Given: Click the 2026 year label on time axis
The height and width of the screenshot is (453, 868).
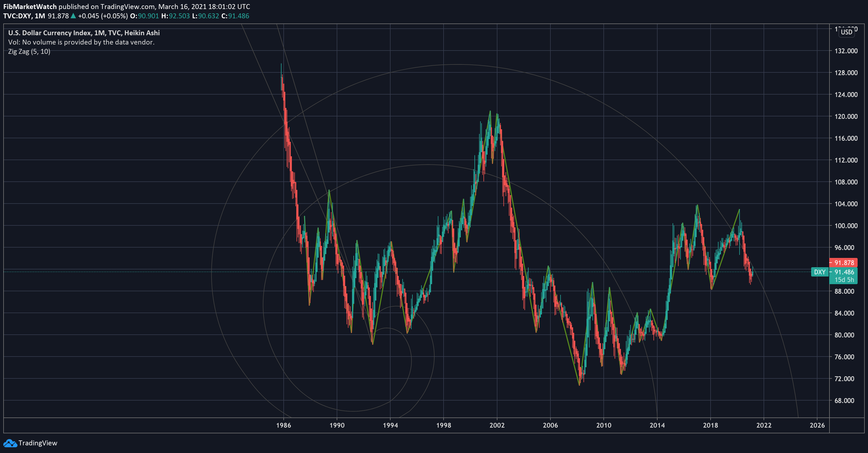Looking at the screenshot, I should tap(817, 425).
